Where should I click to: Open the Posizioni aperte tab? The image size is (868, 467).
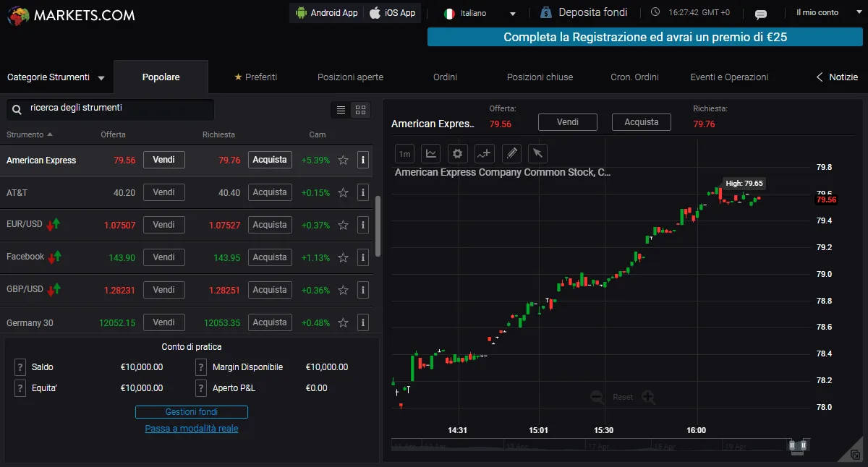tap(351, 77)
